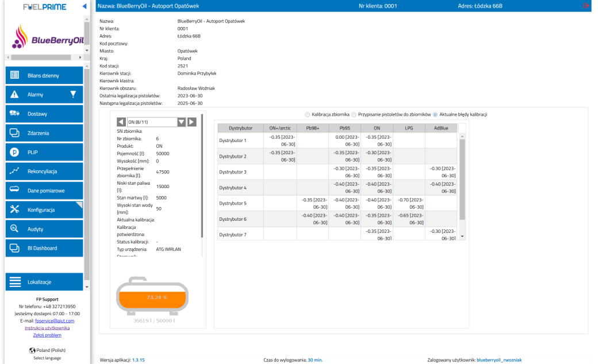Viewport: 598px width, 364px height.
Task: Click the Pb98+ column header
Action: [x=312, y=128]
